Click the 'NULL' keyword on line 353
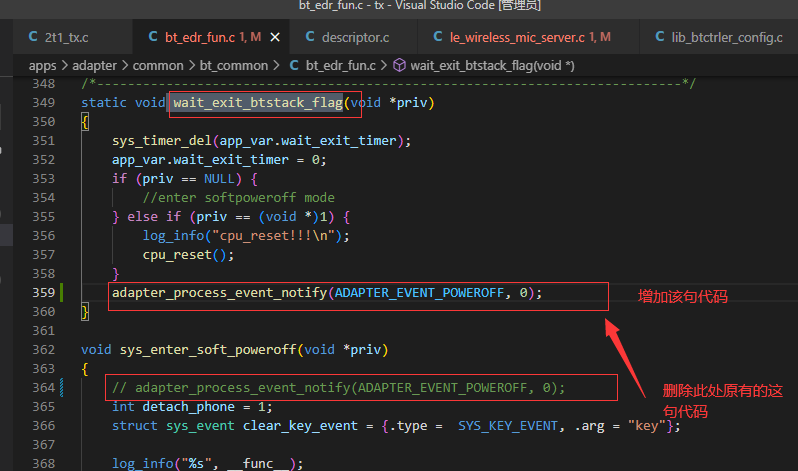798x471 pixels. [x=219, y=179]
